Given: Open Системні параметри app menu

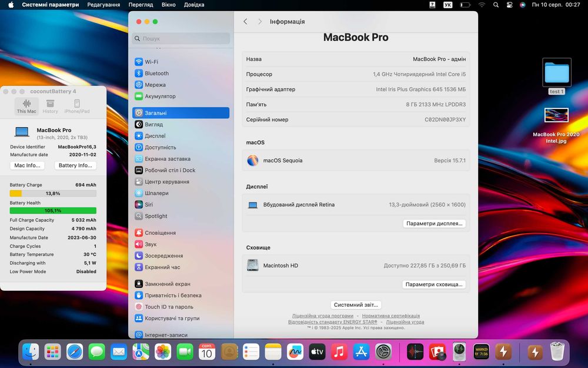Looking at the screenshot, I should 50,5.
